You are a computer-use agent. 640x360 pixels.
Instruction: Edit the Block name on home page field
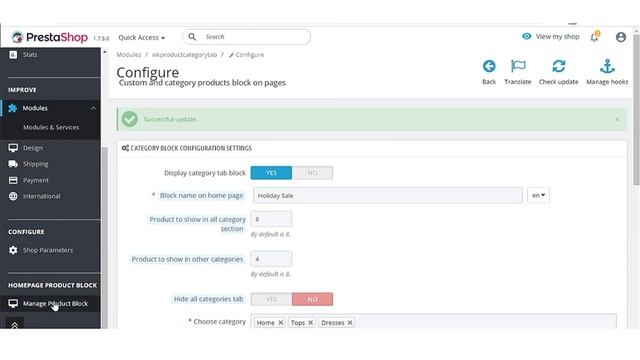pyautogui.click(x=388, y=196)
